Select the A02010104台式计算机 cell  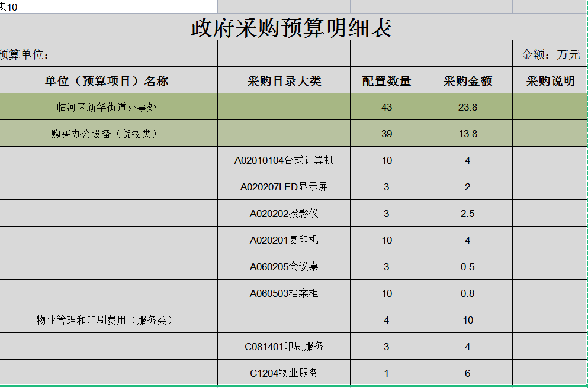(284, 160)
